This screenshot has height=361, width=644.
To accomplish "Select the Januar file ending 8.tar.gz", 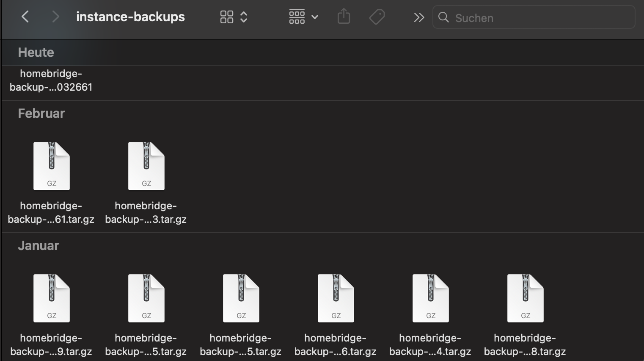I will point(526,298).
